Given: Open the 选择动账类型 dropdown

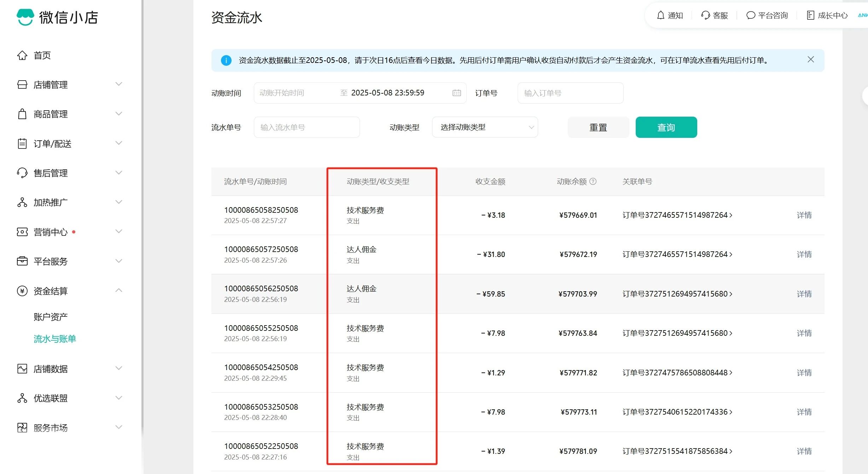Looking at the screenshot, I should (485, 127).
